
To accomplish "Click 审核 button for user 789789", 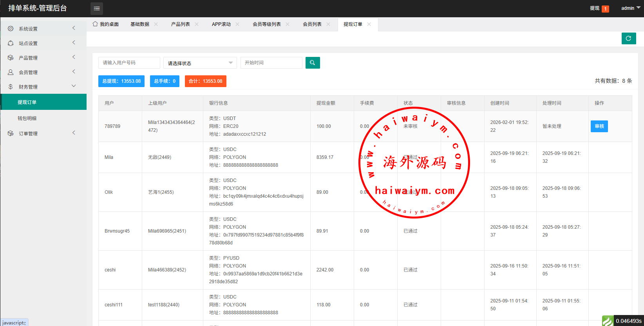I will pos(599,126).
